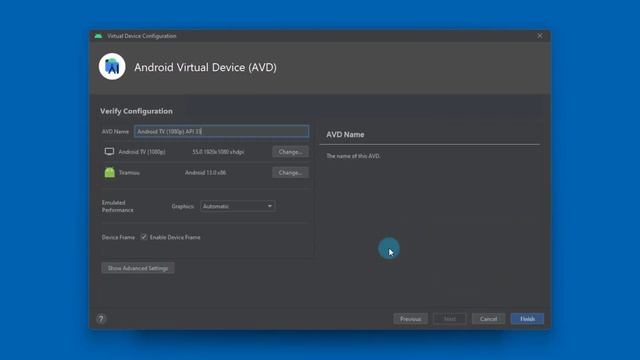Click the 'AVD Name' help panel heading
Viewport: 640px width, 360px height.
tap(345, 134)
